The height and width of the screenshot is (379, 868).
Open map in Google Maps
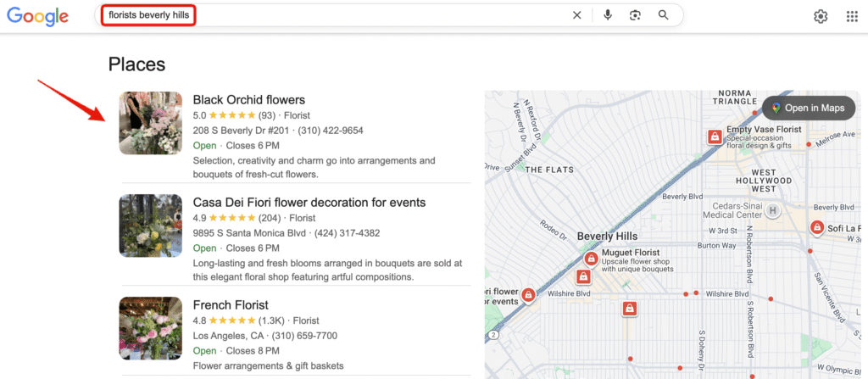(x=809, y=108)
